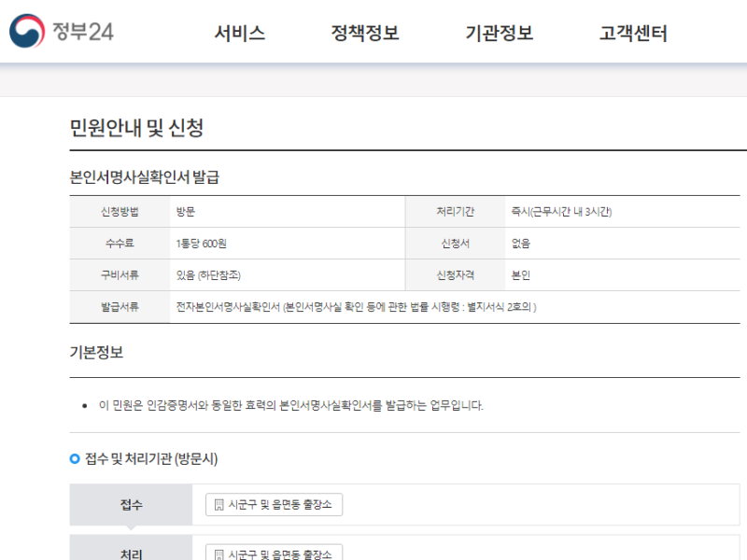Screen dimensions: 747x560
Task: Click the 신청자격 label cell
Action: 456,274
